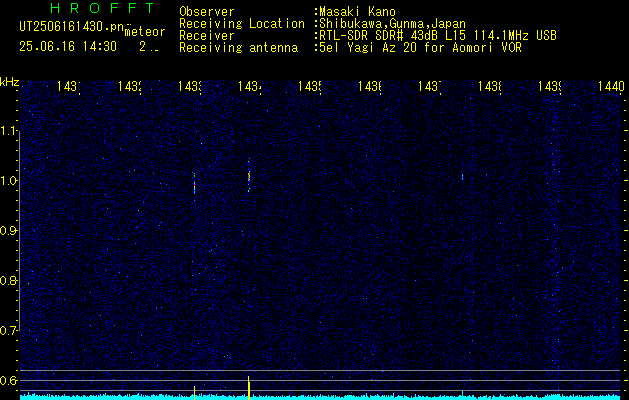This screenshot has width=629, height=400.
Task: Click the kHz axis unit label
Action: pos(9,82)
